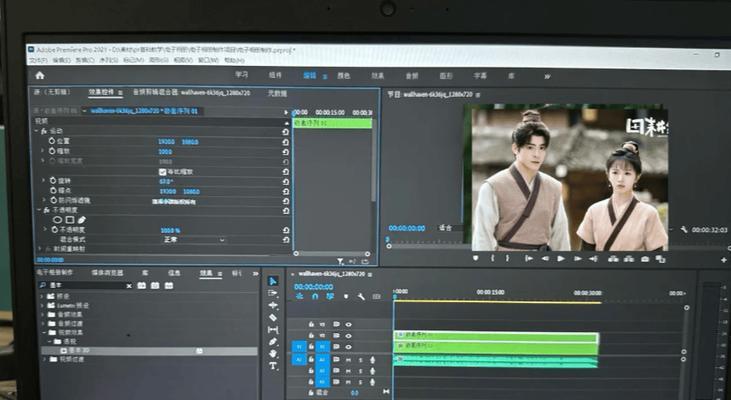Select the Pen tool in tools panel
This screenshot has width=731, height=400.
[273, 342]
